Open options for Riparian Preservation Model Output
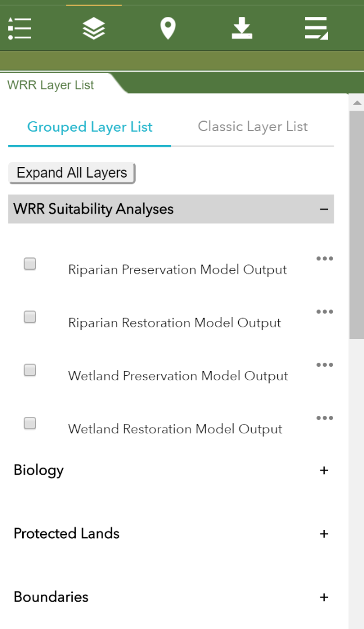Screen dimensions: 364x629 coord(324,259)
